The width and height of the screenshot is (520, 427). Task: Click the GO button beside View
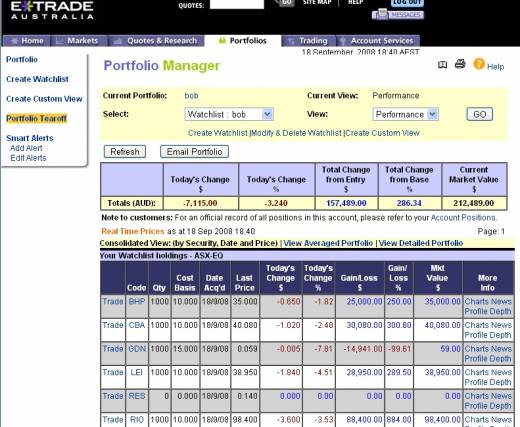click(x=479, y=114)
